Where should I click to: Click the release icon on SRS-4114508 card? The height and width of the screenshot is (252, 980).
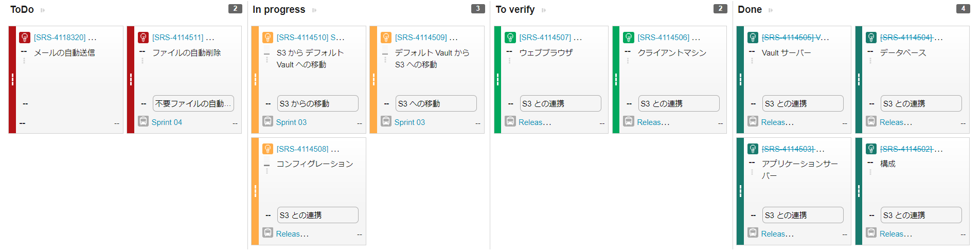[x=268, y=232]
